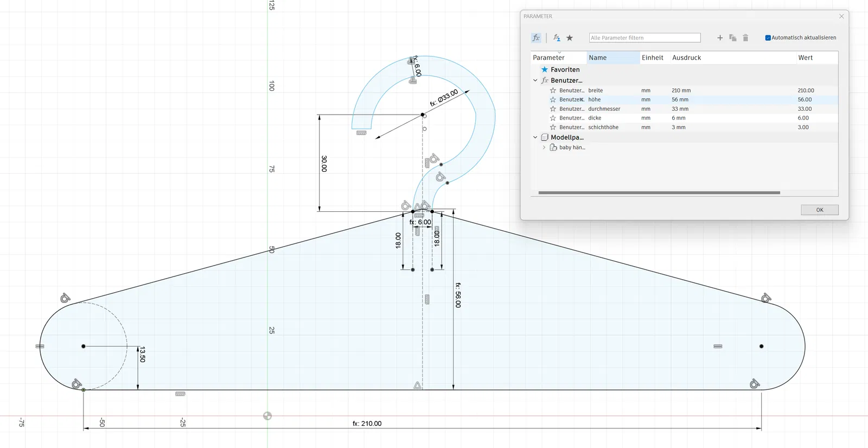Image resolution: width=868 pixels, height=448 pixels.
Task: Select the fx: 56.00 height dimension
Action: pyautogui.click(x=458, y=295)
